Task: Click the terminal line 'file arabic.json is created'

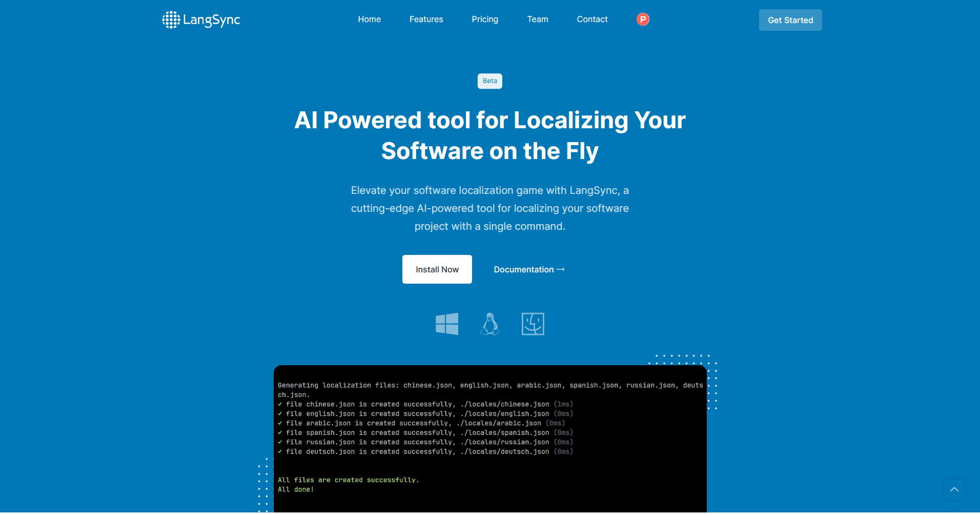Action: pos(421,423)
